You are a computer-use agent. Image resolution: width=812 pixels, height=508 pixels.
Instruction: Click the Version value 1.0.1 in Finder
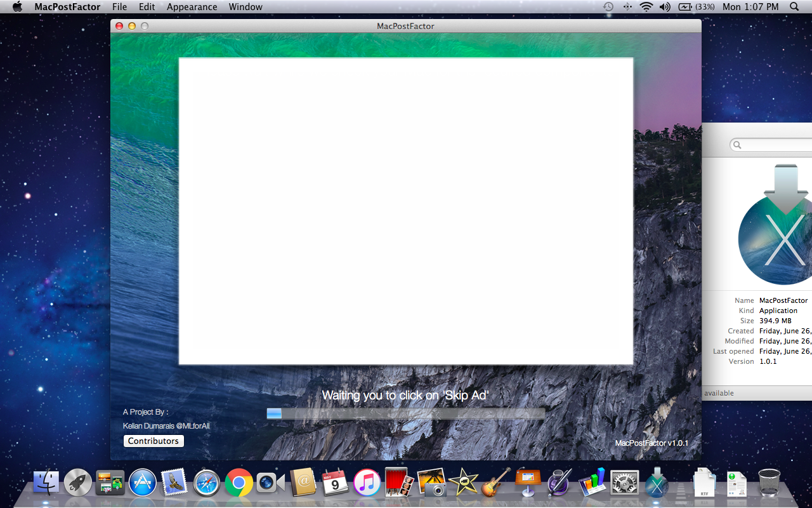(768, 361)
